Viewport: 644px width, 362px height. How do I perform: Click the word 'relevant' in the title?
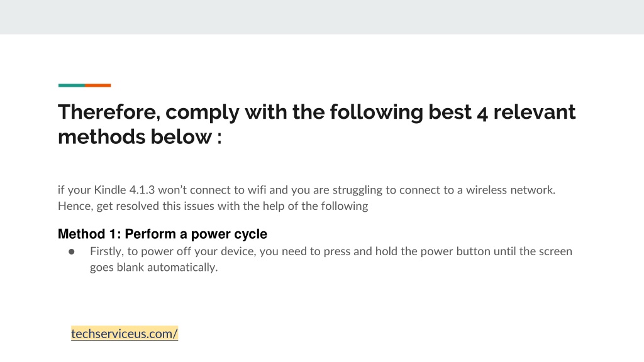tap(535, 112)
